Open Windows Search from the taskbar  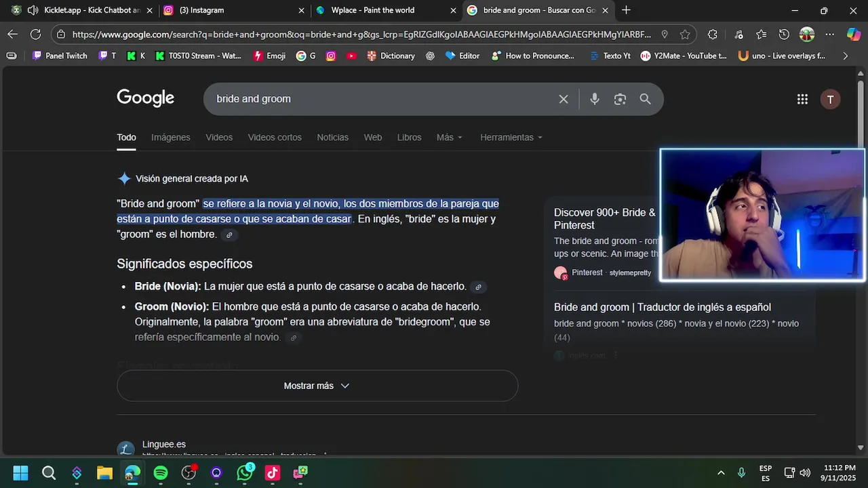(49, 472)
